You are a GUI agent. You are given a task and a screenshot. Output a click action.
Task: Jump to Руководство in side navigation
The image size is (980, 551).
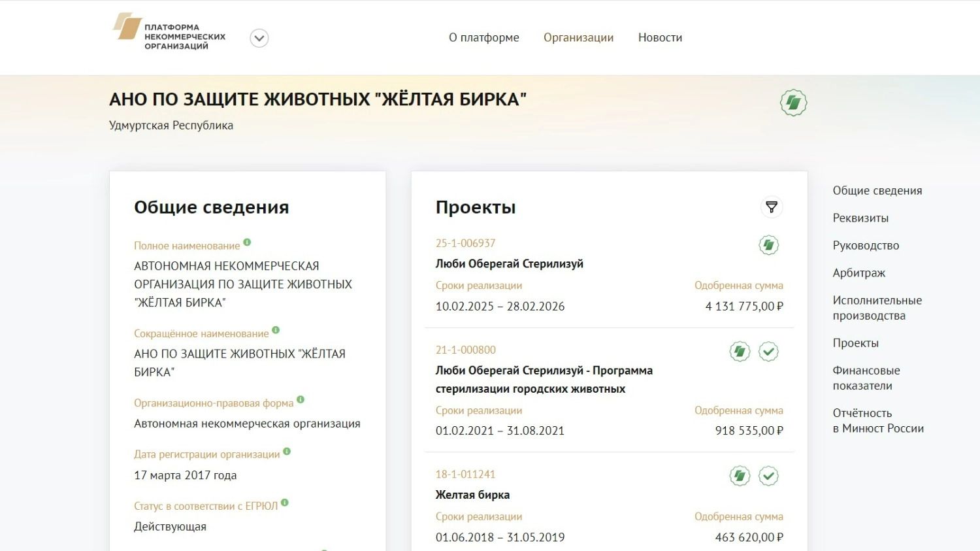tap(866, 245)
